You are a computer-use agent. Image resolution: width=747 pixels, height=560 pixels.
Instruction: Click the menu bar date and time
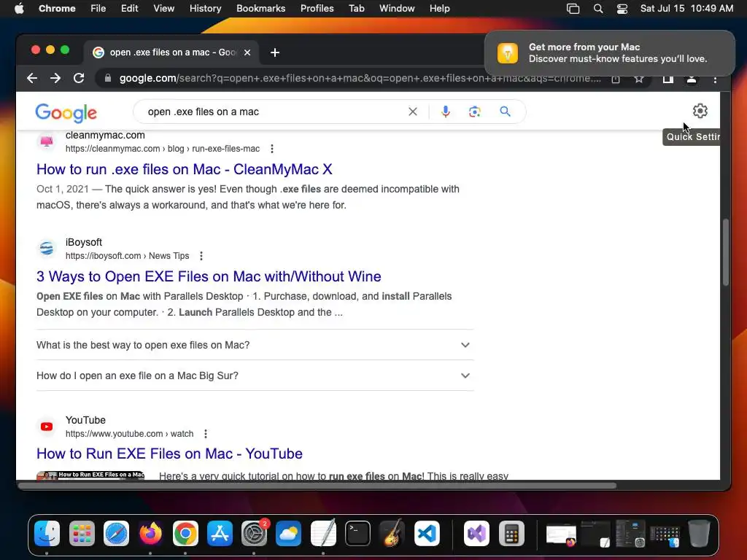[686, 9]
